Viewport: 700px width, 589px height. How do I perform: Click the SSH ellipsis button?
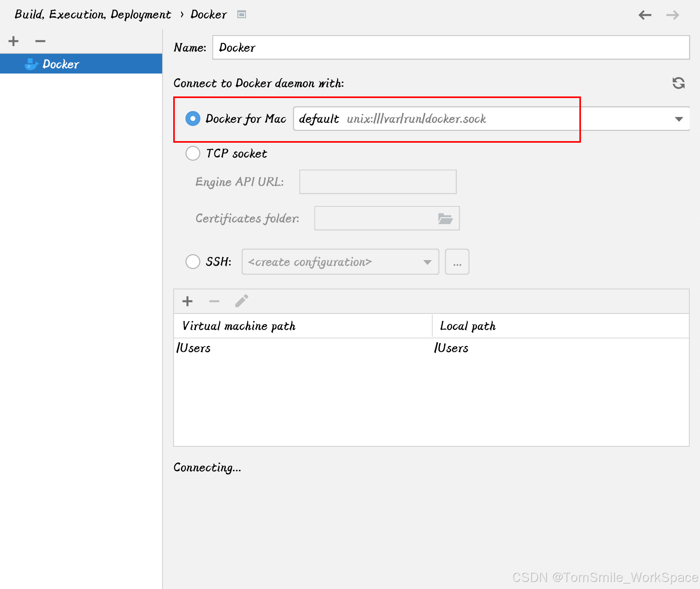[x=457, y=262]
